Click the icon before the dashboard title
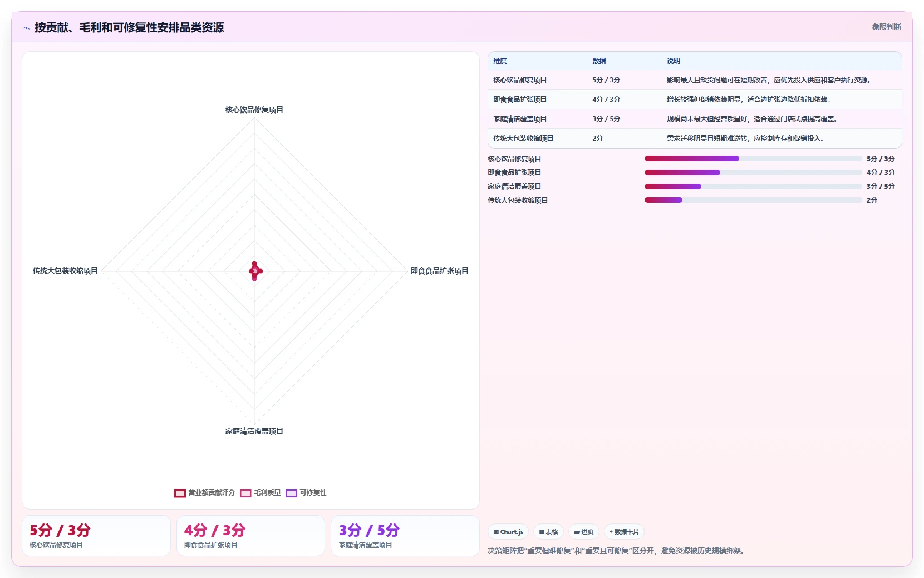The width and height of the screenshot is (924, 578). [26, 28]
